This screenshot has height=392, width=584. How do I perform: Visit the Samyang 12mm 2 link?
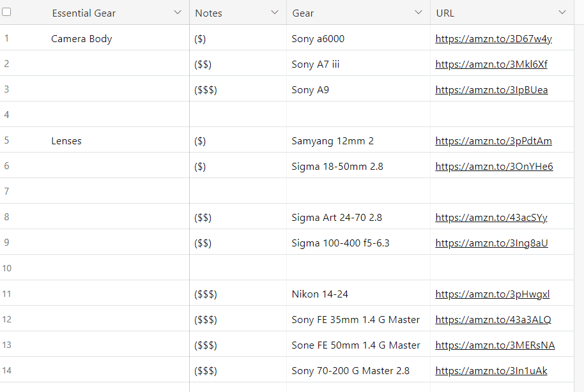pyautogui.click(x=493, y=141)
